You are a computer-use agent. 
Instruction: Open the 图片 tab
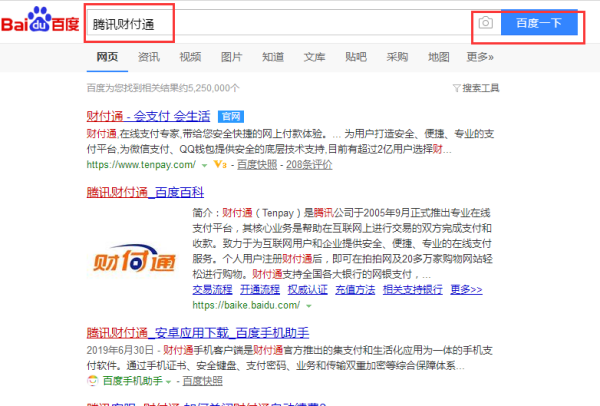[x=232, y=57]
